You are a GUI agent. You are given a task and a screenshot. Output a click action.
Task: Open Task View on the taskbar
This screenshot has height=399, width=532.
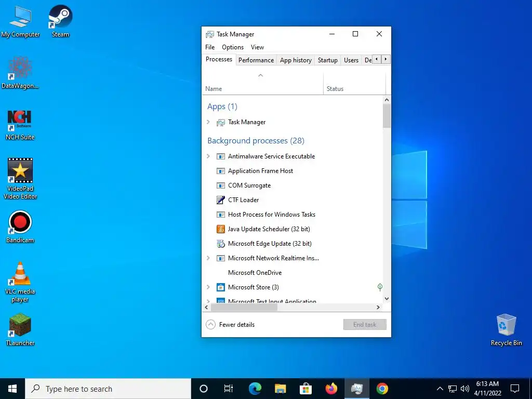pos(229,389)
